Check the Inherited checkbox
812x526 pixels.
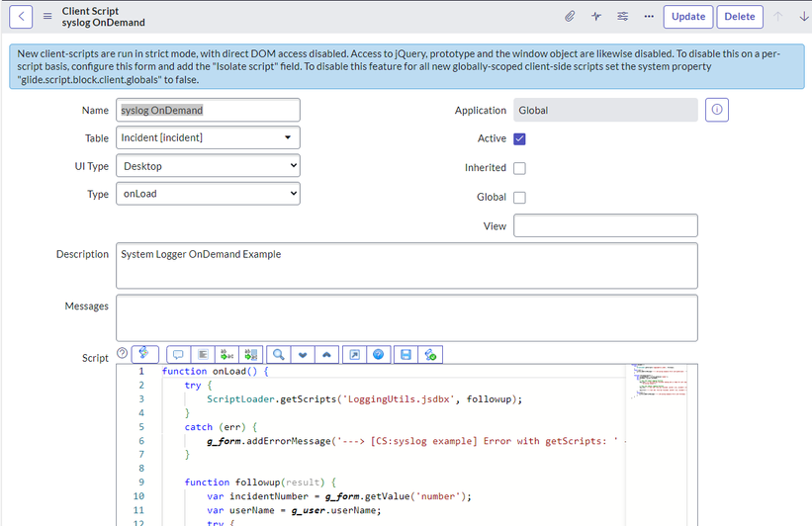(519, 168)
